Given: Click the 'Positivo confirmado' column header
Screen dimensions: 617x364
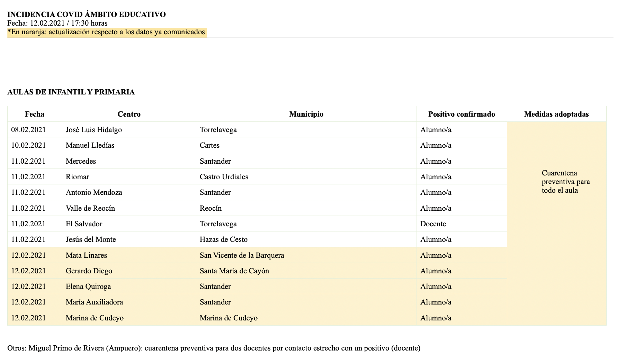Looking at the screenshot, I should tap(461, 114).
